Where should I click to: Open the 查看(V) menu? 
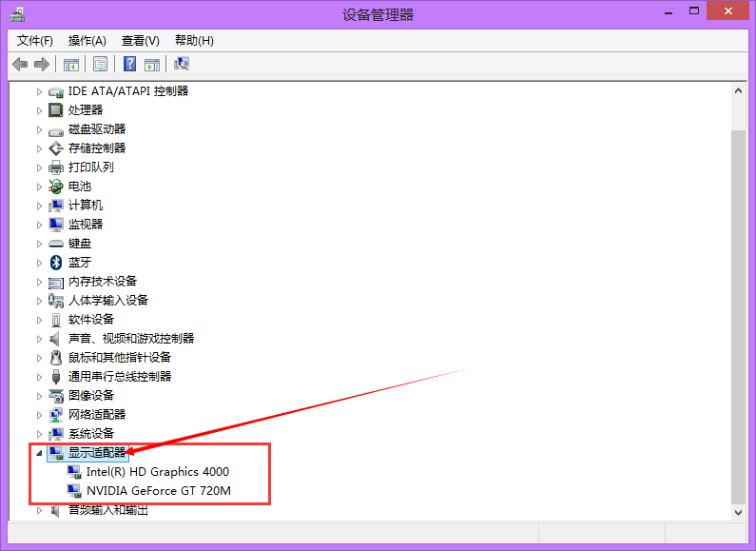[x=141, y=41]
